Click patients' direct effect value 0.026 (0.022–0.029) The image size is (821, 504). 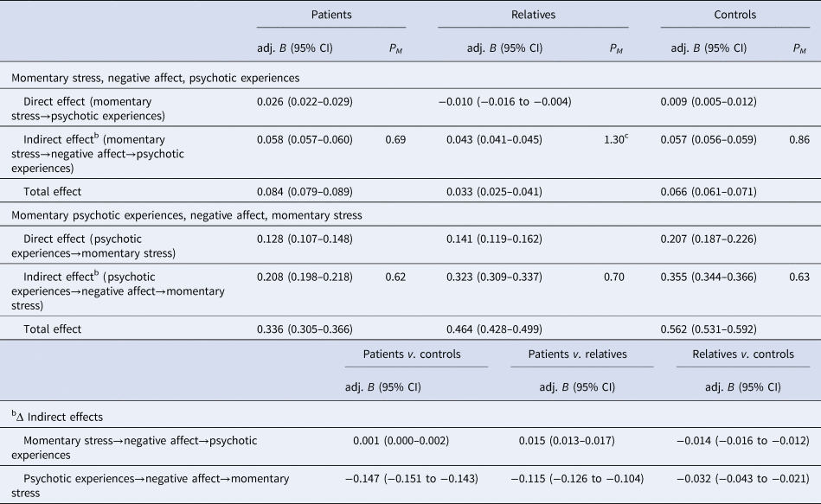coord(304,102)
